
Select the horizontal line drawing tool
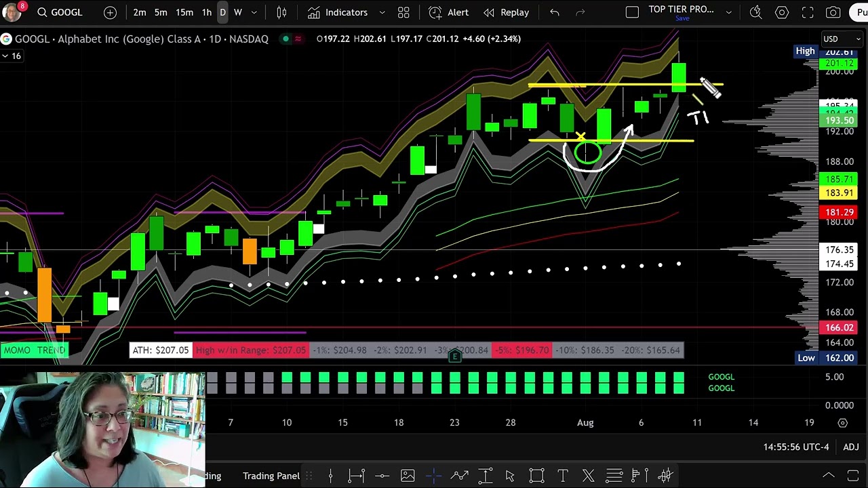pyautogui.click(x=382, y=476)
